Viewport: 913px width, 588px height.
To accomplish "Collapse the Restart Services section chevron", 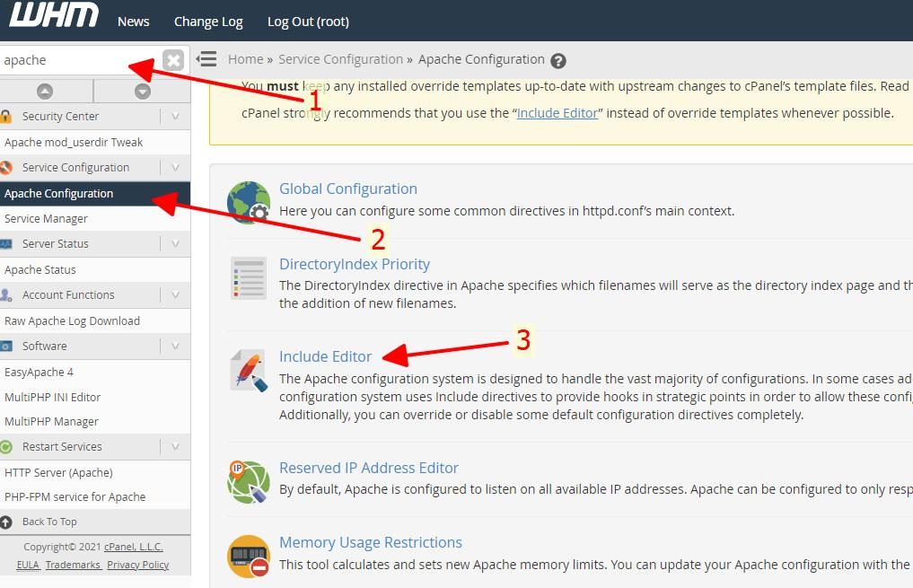I will pos(175,447).
